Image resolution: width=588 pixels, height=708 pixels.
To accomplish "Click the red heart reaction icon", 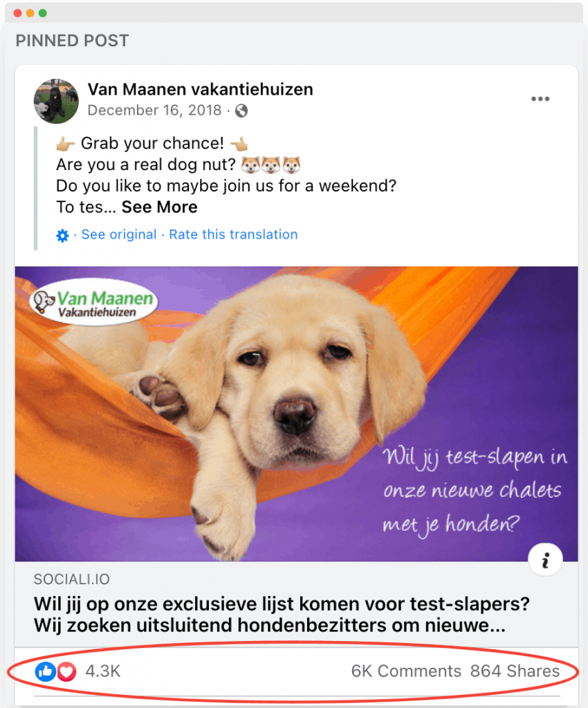I will 66,671.
